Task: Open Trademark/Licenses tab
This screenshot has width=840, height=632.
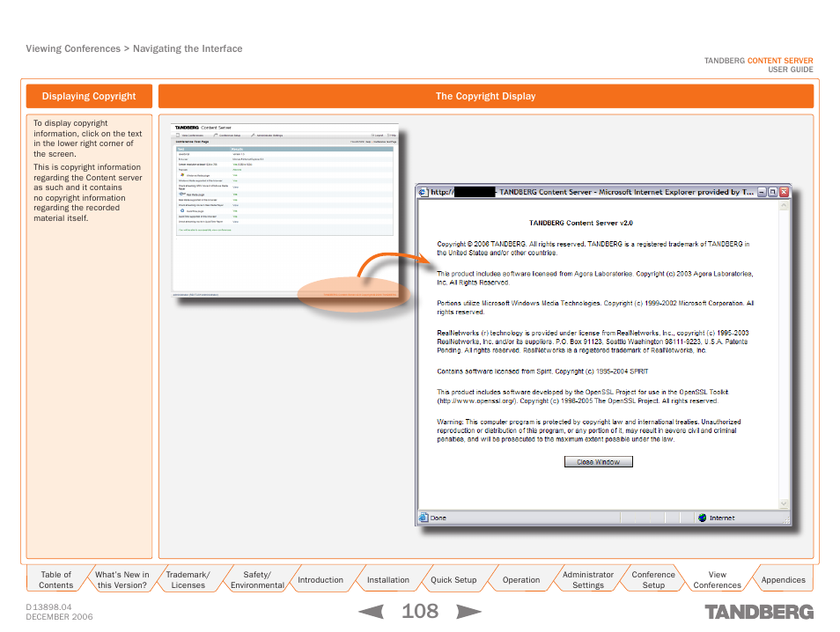Action: (188, 579)
